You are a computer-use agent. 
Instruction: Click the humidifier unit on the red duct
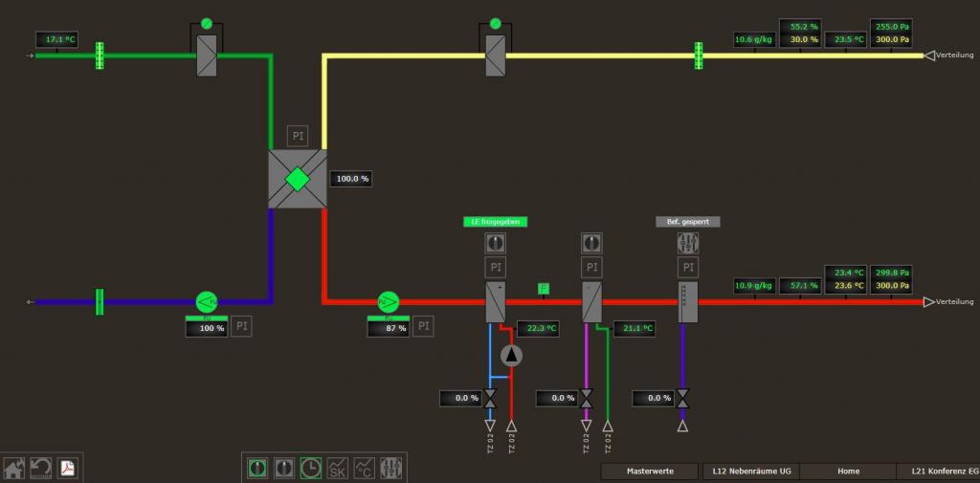tap(688, 302)
